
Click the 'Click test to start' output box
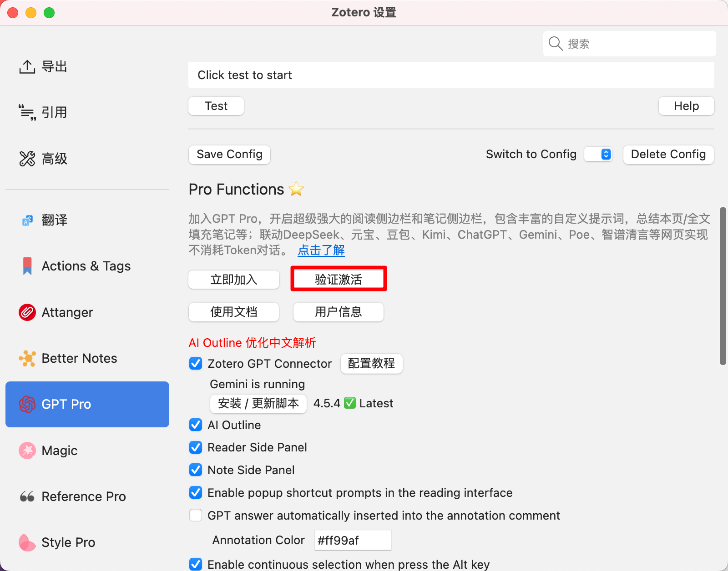coord(451,75)
